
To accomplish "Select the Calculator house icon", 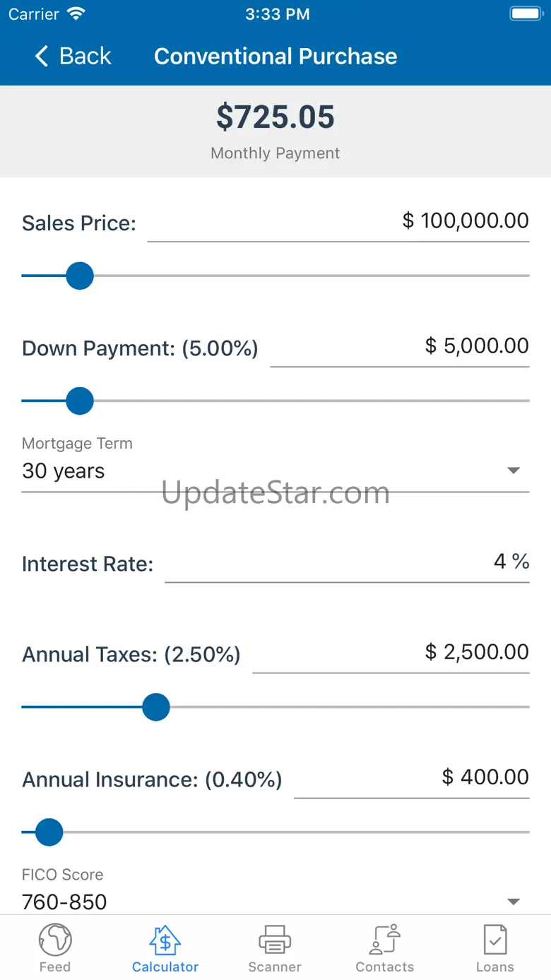I will click(x=165, y=940).
